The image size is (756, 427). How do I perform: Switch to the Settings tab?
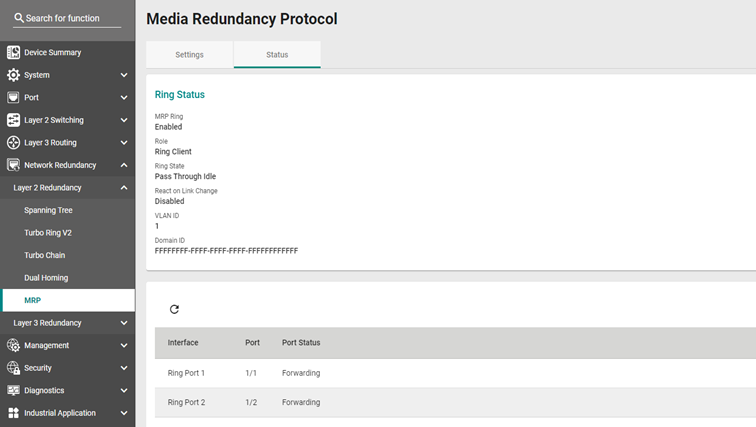[x=189, y=54]
